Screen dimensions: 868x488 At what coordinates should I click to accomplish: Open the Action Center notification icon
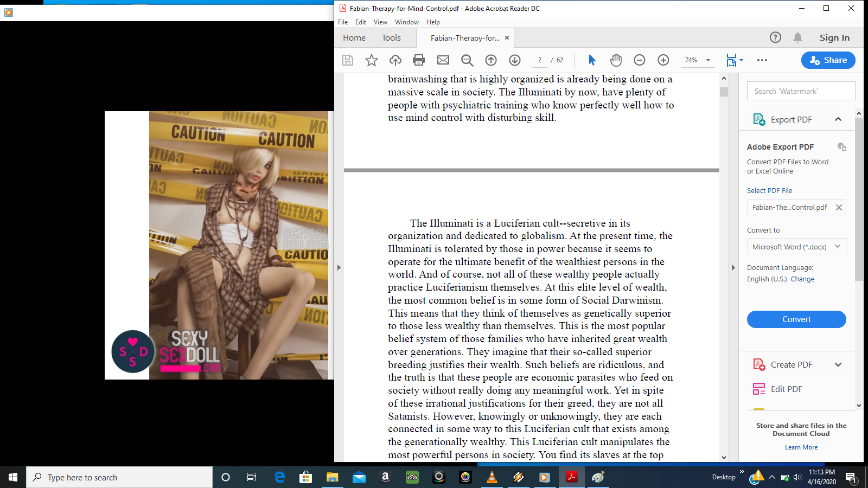[851, 478]
